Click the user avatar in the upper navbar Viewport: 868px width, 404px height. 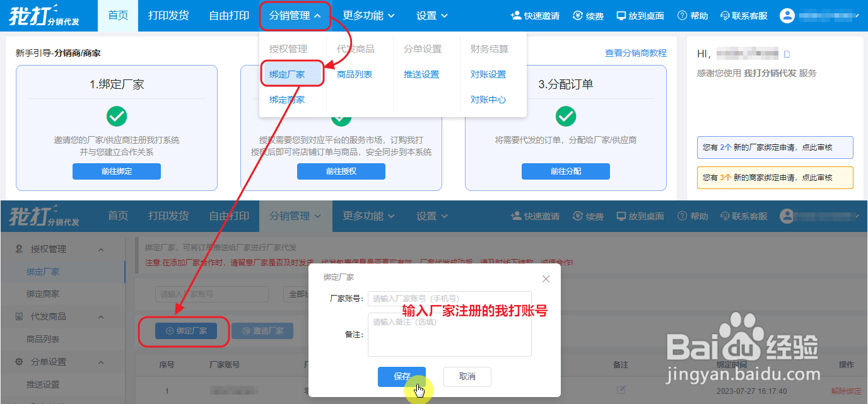pos(787,16)
